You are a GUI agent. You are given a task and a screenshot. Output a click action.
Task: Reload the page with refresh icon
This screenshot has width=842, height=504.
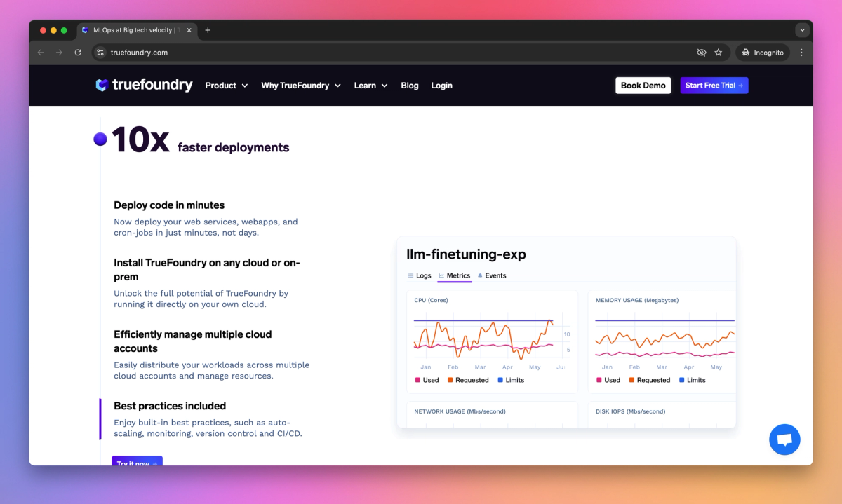pos(78,53)
